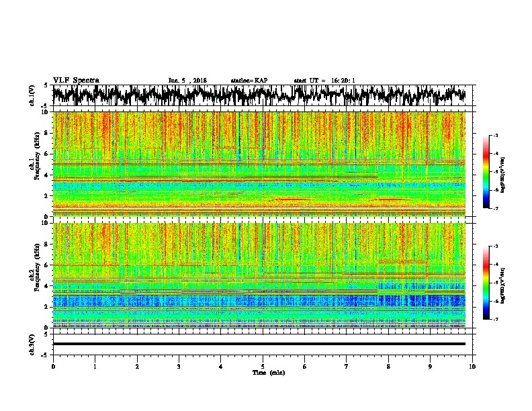Select the "Jan. 5, 2018" date text
The height and width of the screenshot is (411, 532).
pyautogui.click(x=187, y=81)
